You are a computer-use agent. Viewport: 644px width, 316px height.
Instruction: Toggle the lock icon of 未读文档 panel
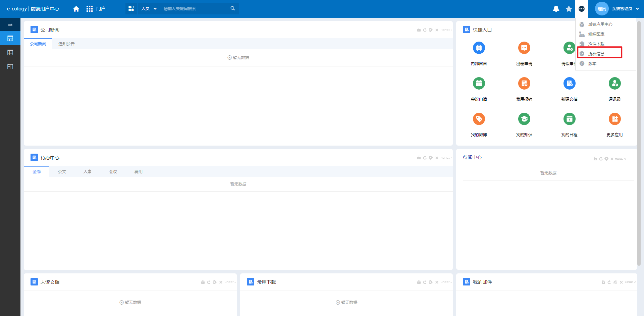tap(203, 282)
